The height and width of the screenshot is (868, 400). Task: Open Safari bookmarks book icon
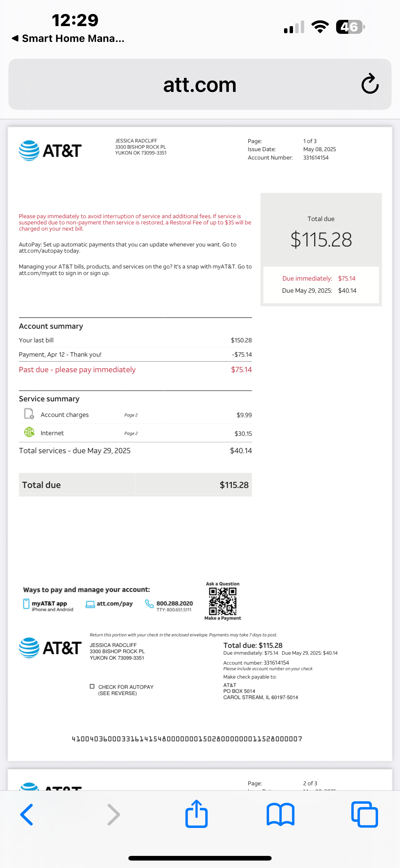280,814
